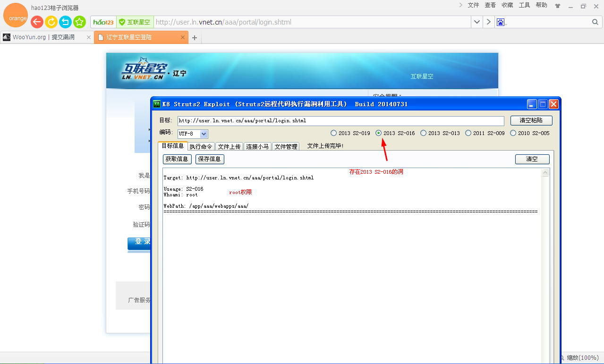Expand address bar history dropdown chevron

click(x=477, y=22)
